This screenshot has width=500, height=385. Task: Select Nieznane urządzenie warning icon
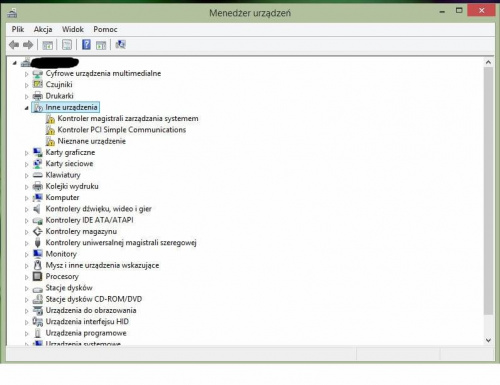tap(50, 141)
